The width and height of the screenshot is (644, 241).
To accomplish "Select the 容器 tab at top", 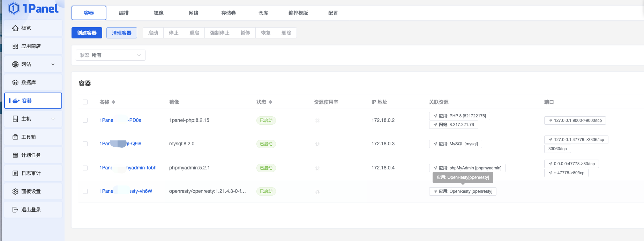I will click(x=89, y=13).
